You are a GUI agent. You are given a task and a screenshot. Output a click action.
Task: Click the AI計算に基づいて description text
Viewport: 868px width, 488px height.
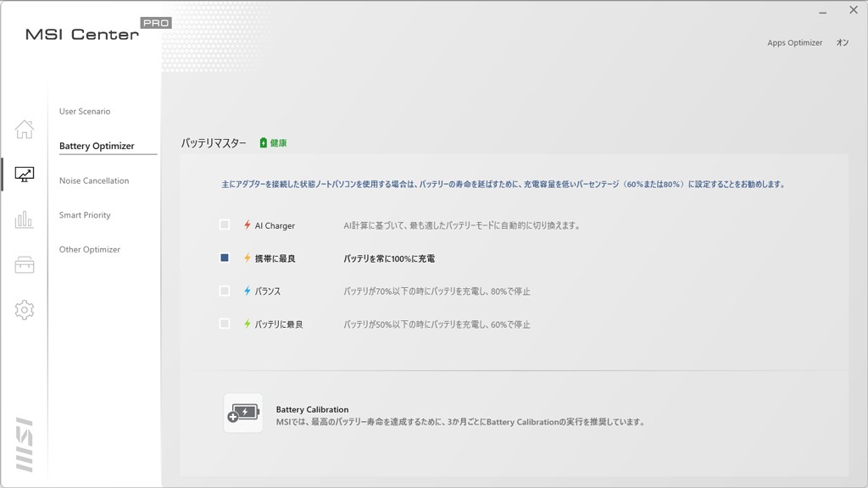(x=462, y=225)
